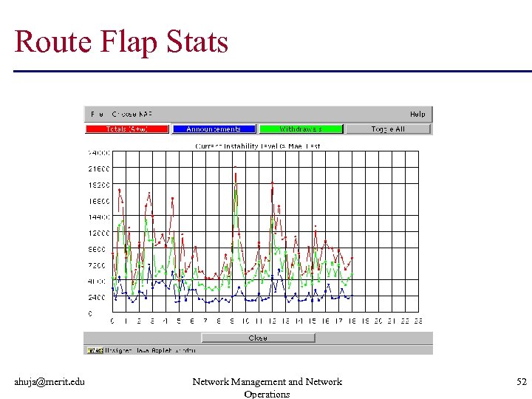Click the Close button below the chart

point(258,338)
